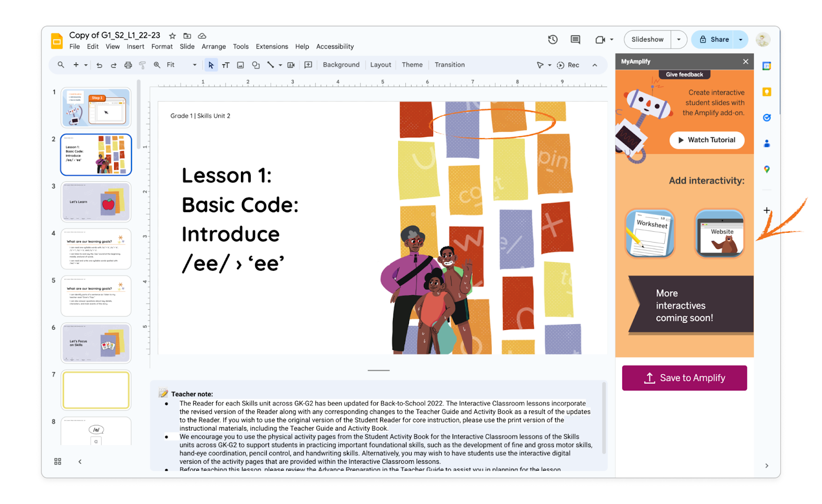The height and width of the screenshot is (504, 822).
Task: Open the Arrange menu
Action: (x=214, y=47)
